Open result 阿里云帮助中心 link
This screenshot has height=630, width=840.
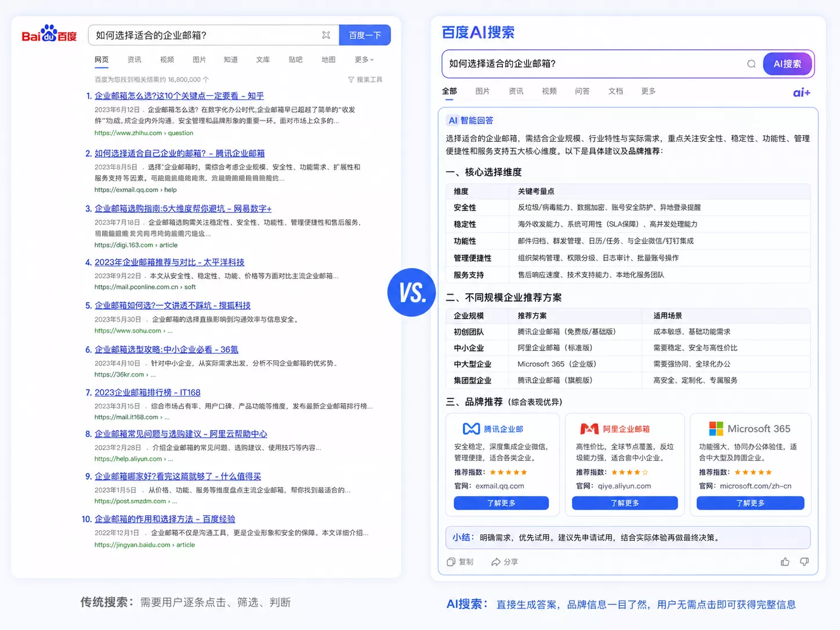181,433
